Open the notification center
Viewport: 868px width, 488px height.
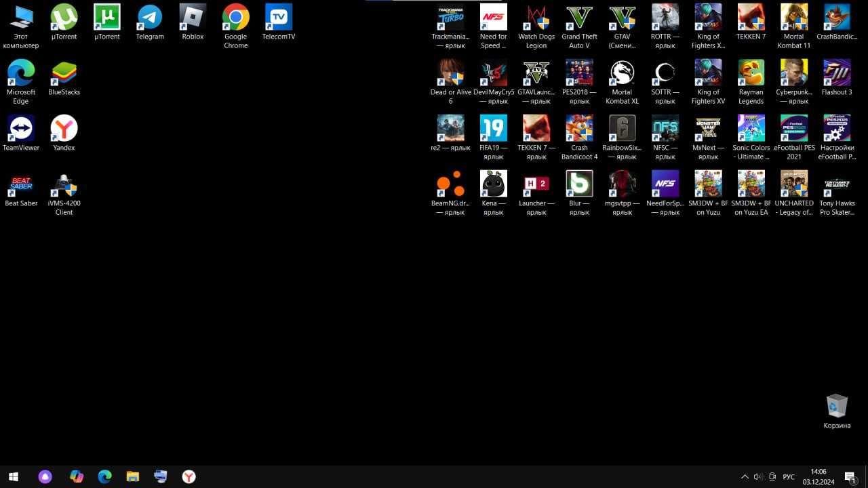pyautogui.click(x=850, y=476)
